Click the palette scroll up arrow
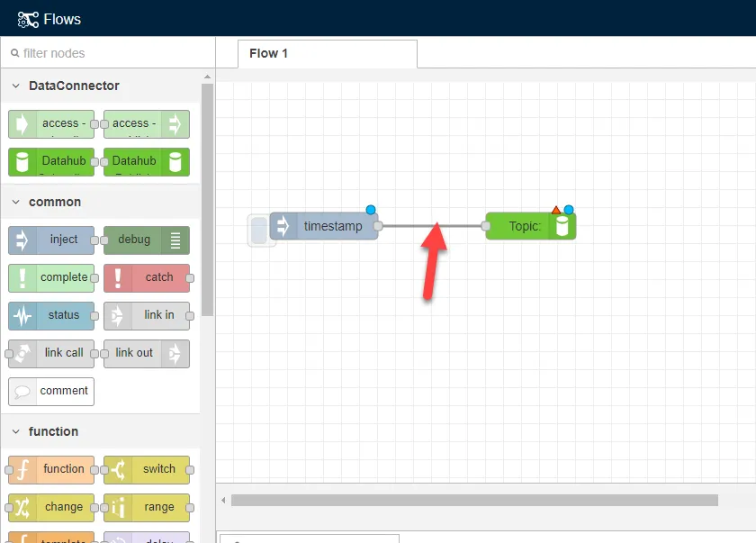Image resolution: width=756 pixels, height=543 pixels. pyautogui.click(x=207, y=77)
